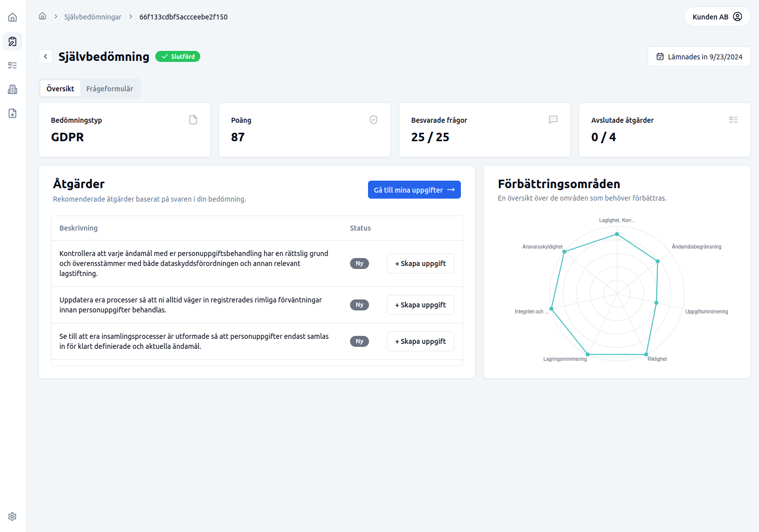Create task for the rimliga förväntningar action

pos(420,305)
